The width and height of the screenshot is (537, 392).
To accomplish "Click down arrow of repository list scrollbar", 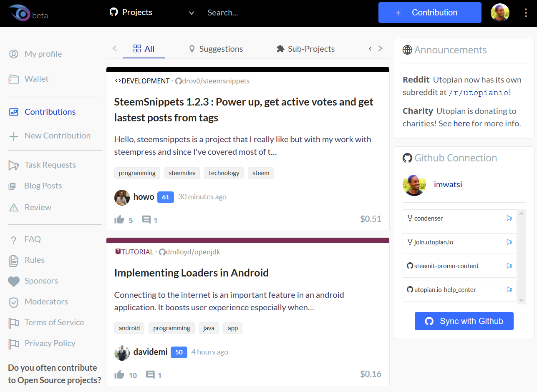I will coord(522,300).
